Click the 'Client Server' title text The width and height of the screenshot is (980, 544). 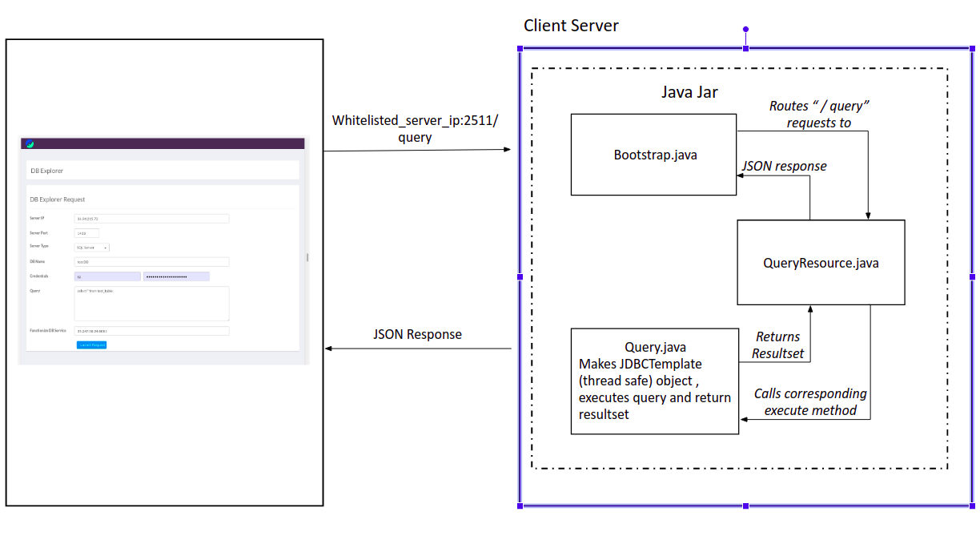(571, 26)
